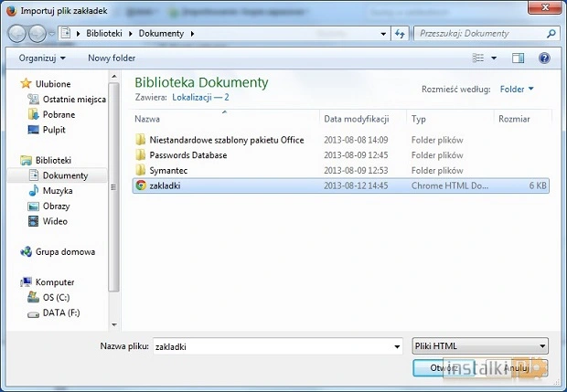Open the Organizuj menu
The width and height of the screenshot is (567, 392).
pos(42,58)
